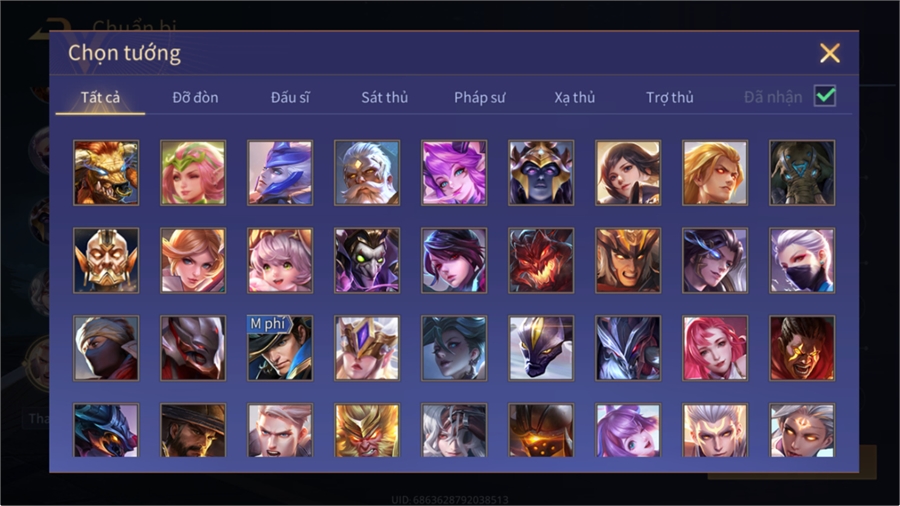Select the pink-haired smiling woman hero
Image resolution: width=900 pixels, height=506 pixels.
click(715, 348)
